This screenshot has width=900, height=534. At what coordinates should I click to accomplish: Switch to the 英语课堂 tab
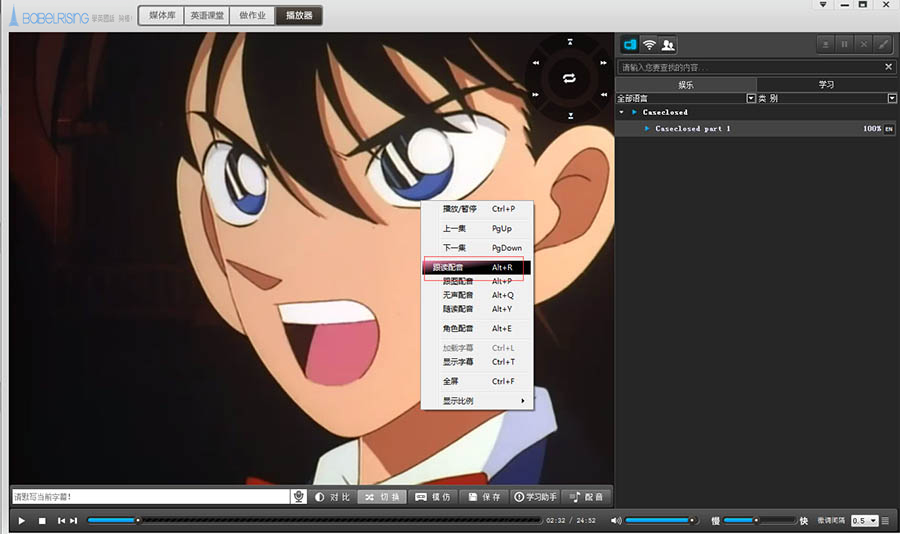tap(207, 16)
